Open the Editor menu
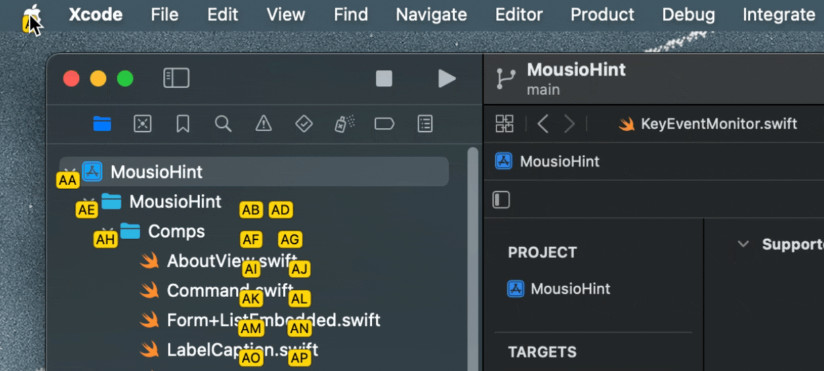The width and height of the screenshot is (824, 371). click(519, 15)
